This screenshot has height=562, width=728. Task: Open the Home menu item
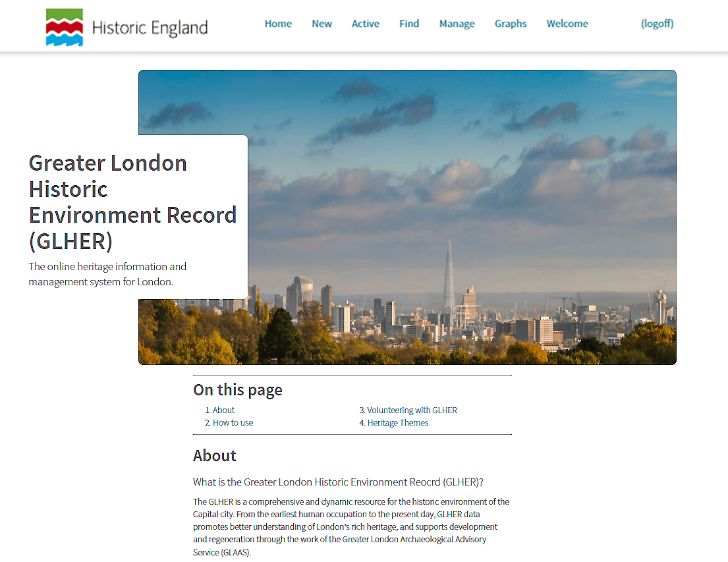pos(278,24)
